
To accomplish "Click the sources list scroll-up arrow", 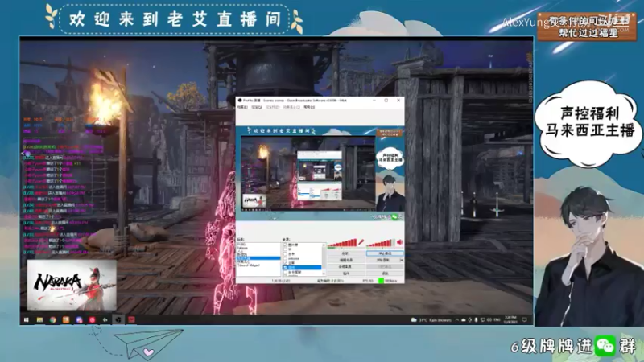I will [324, 245].
